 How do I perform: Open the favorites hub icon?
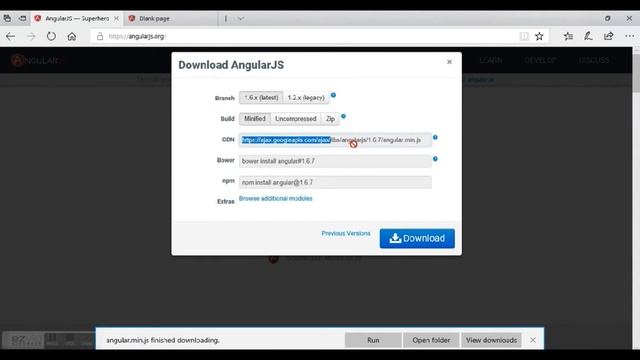point(568,36)
